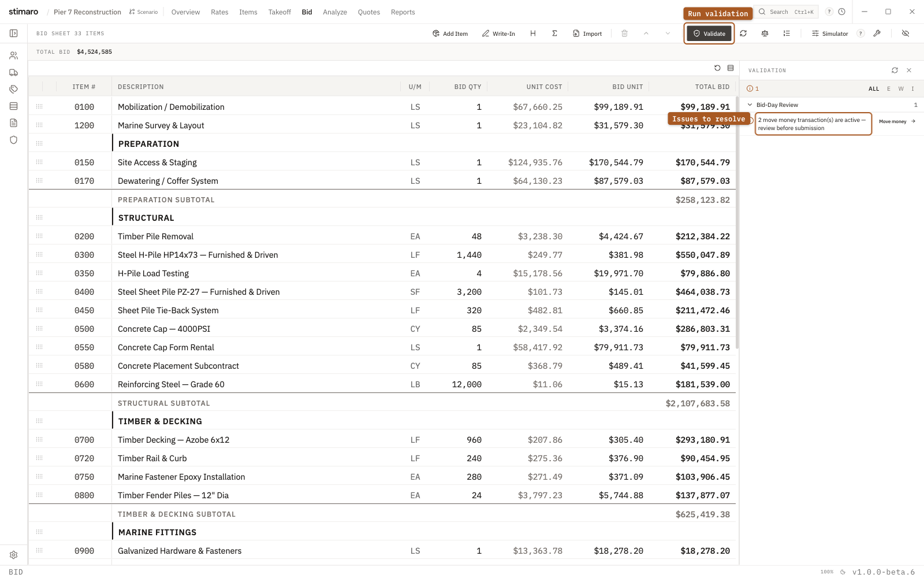Click the table layout icon above table
This screenshot has height=578, width=924.
tap(731, 68)
